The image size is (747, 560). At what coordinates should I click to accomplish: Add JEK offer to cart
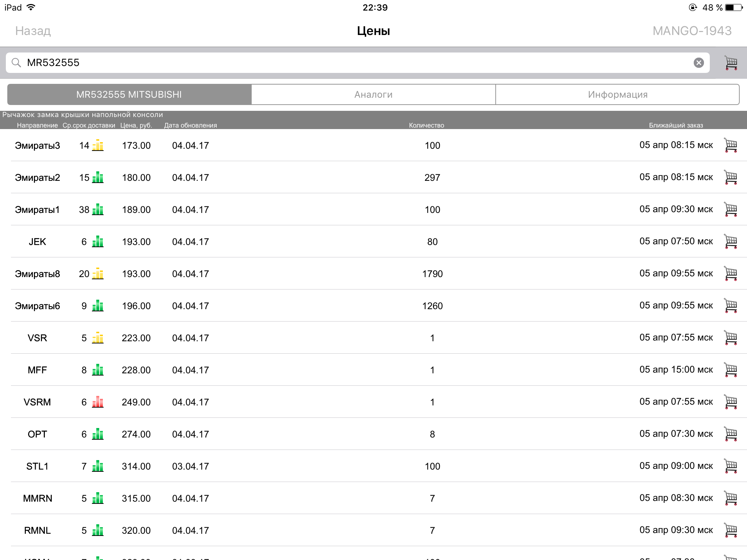(731, 242)
